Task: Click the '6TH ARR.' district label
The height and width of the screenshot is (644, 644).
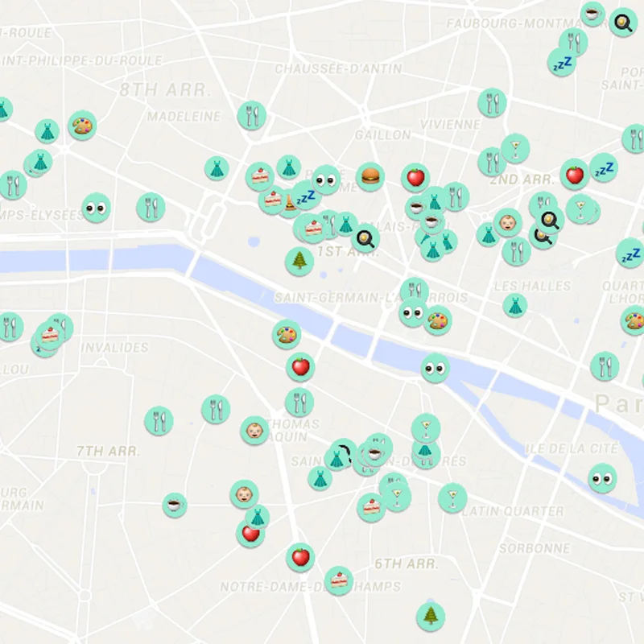Action: (x=406, y=564)
